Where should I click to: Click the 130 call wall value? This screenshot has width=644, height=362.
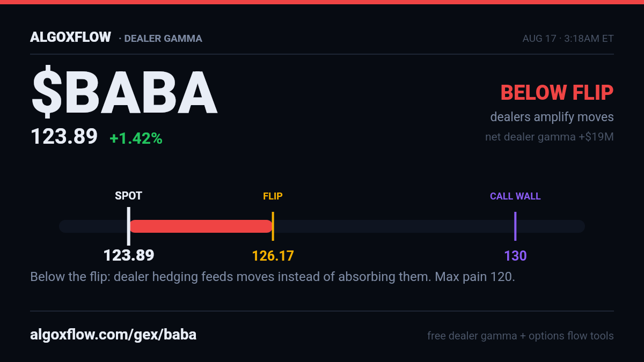click(515, 256)
